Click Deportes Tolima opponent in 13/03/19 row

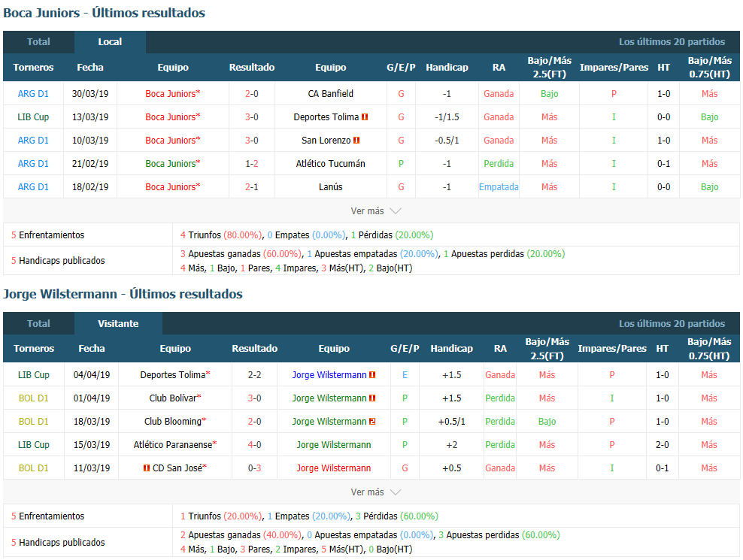click(x=326, y=117)
